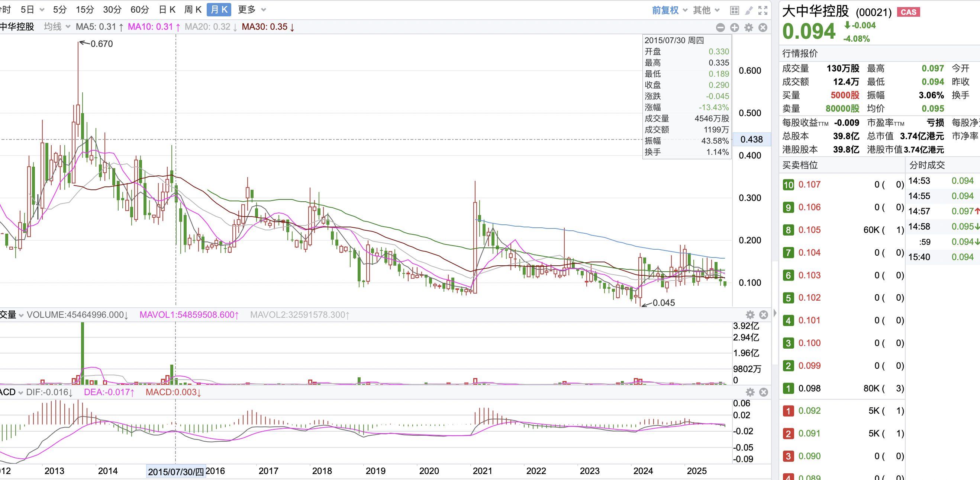The image size is (980, 480).
Task: Switch to 日K daily chart tab
Action: 167,10
